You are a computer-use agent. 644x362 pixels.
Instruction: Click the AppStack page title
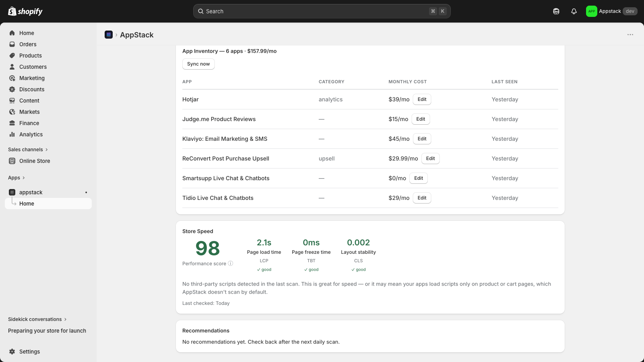[x=137, y=35]
